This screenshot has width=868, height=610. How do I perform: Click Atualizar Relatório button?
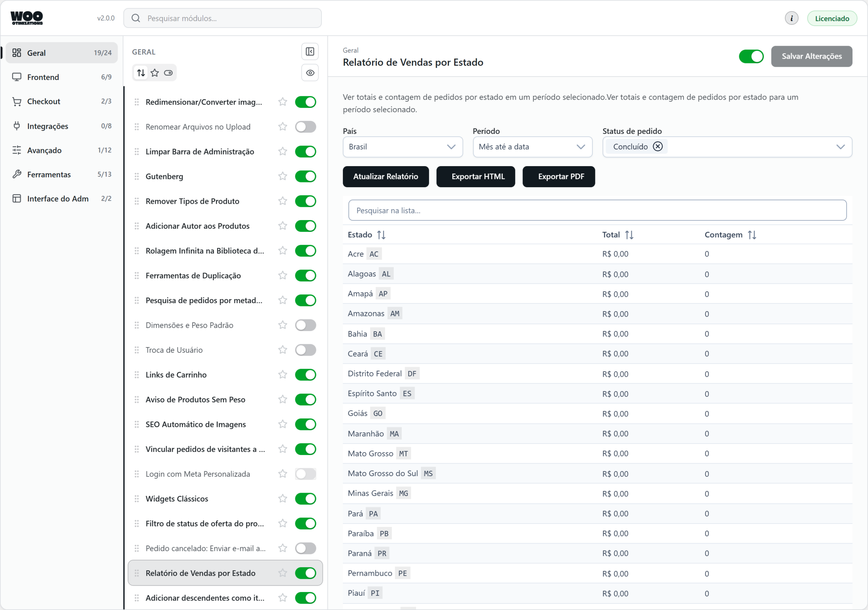coord(386,177)
